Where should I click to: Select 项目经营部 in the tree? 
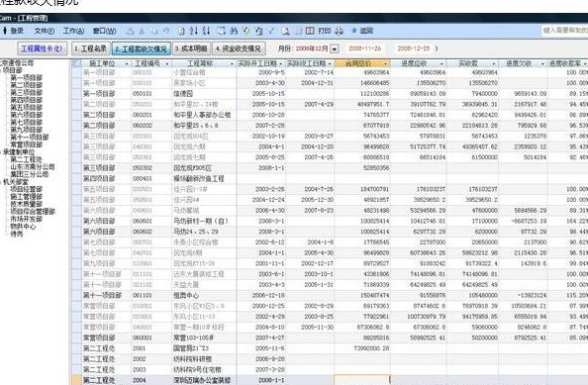tap(27, 189)
